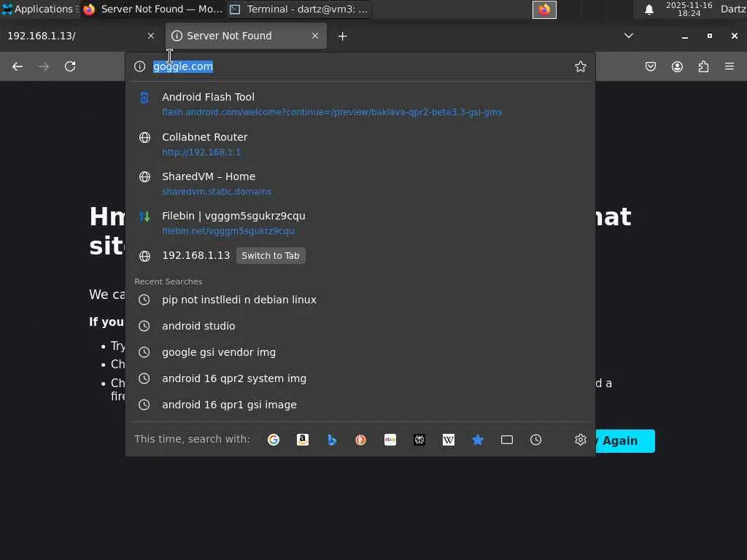Select recent search 'android studio'

coord(360,326)
